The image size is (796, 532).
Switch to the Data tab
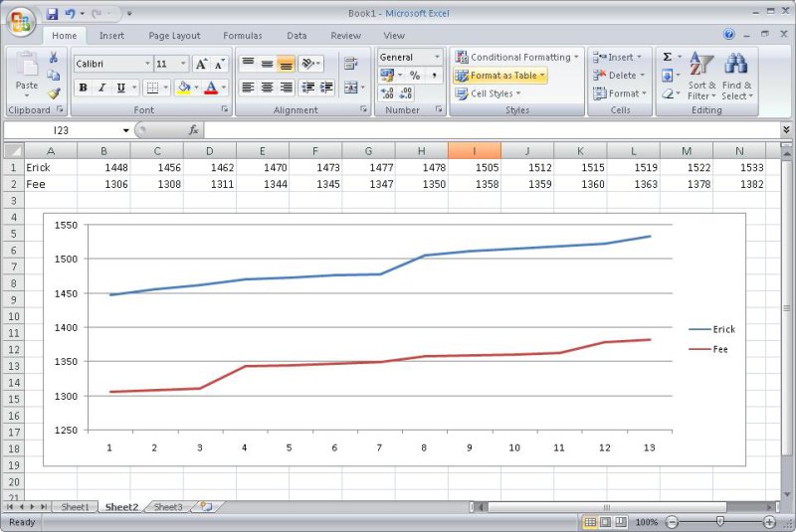[x=297, y=36]
